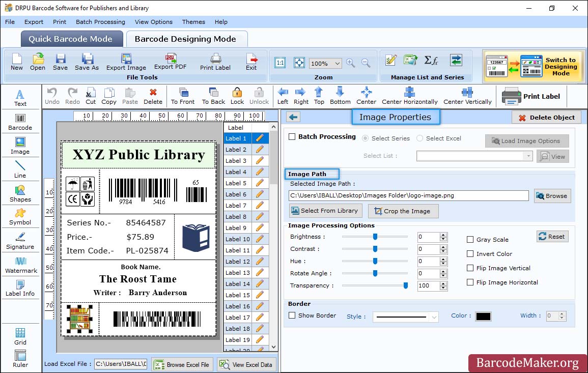588x373 pixels.
Task: Click the To Front icon
Action: point(183,96)
